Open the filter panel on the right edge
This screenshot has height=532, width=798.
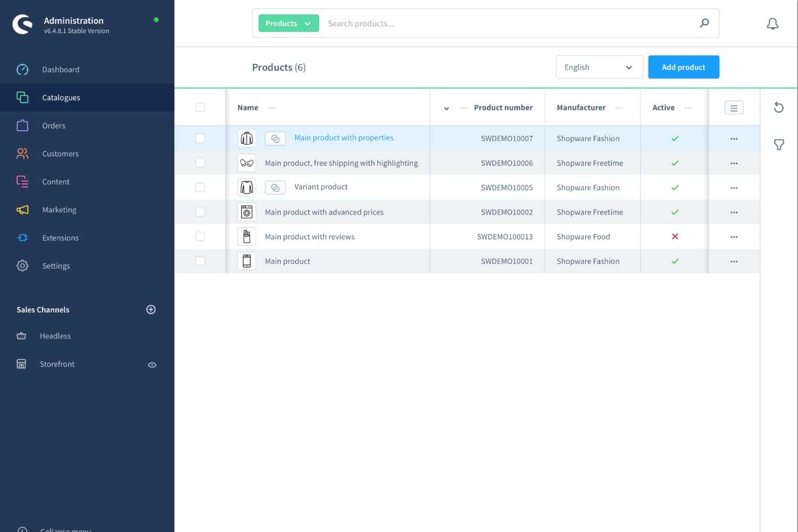point(779,145)
